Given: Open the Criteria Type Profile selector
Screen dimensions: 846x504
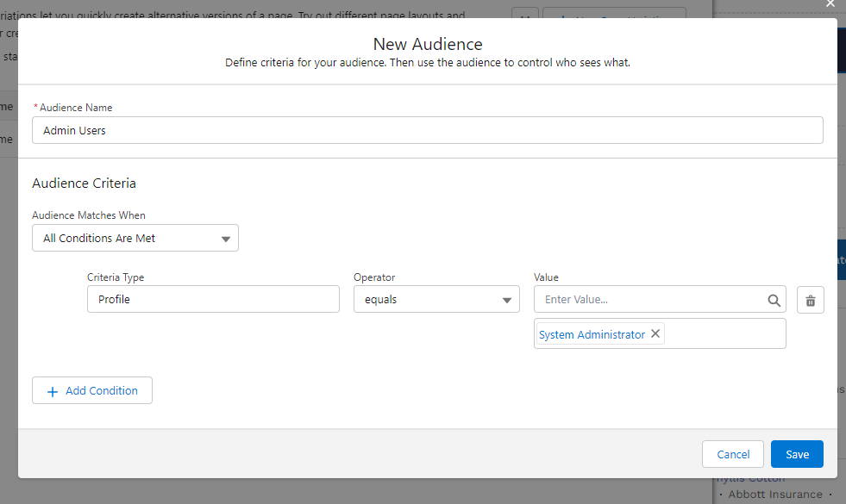Looking at the screenshot, I should pos(212,299).
